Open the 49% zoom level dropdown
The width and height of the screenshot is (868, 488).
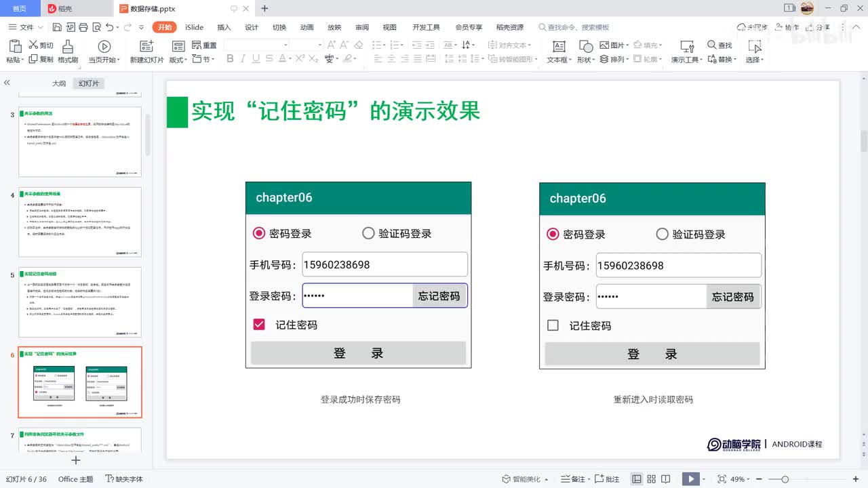point(741,479)
